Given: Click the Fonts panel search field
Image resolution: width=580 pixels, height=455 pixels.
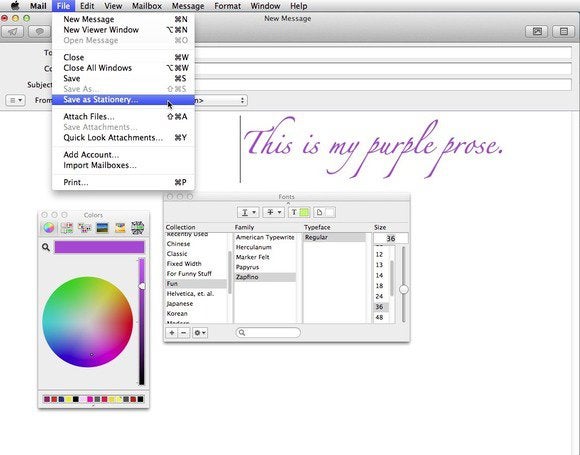Looking at the screenshot, I should tap(268, 333).
